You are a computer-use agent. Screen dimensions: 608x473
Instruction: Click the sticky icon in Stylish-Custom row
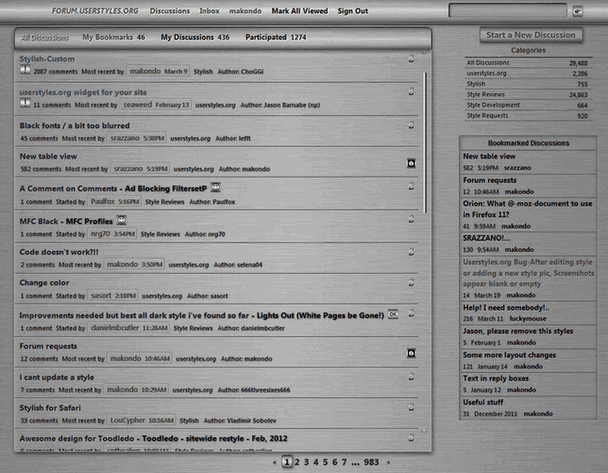click(x=25, y=70)
